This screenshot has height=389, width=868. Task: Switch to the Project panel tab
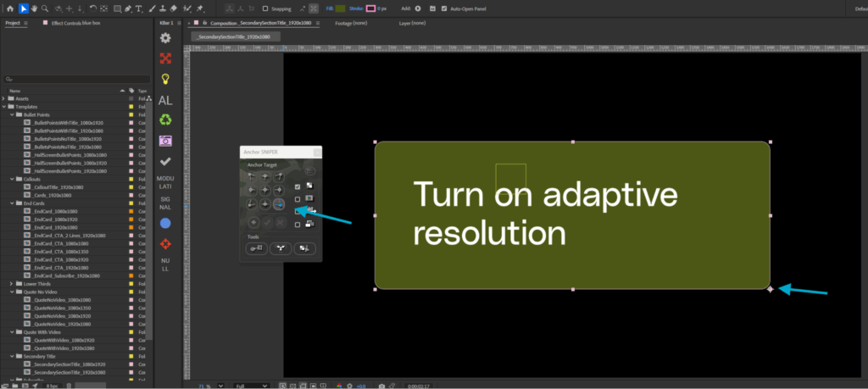tap(12, 23)
